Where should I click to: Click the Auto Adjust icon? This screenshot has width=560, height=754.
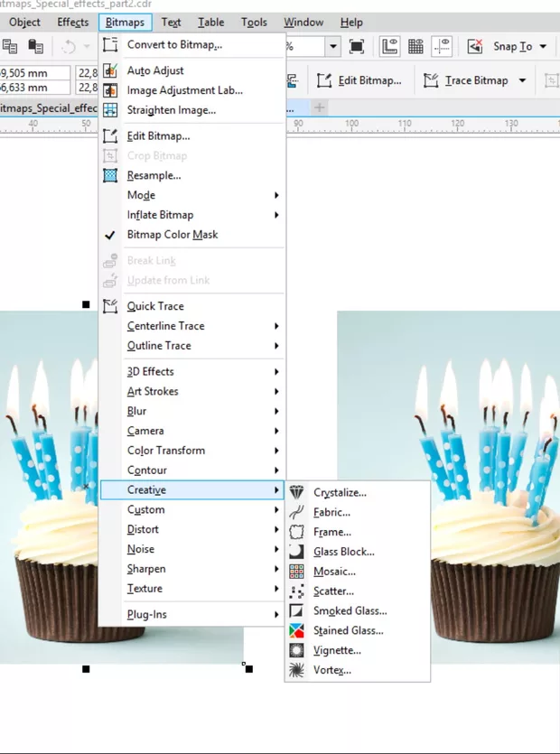(110, 70)
